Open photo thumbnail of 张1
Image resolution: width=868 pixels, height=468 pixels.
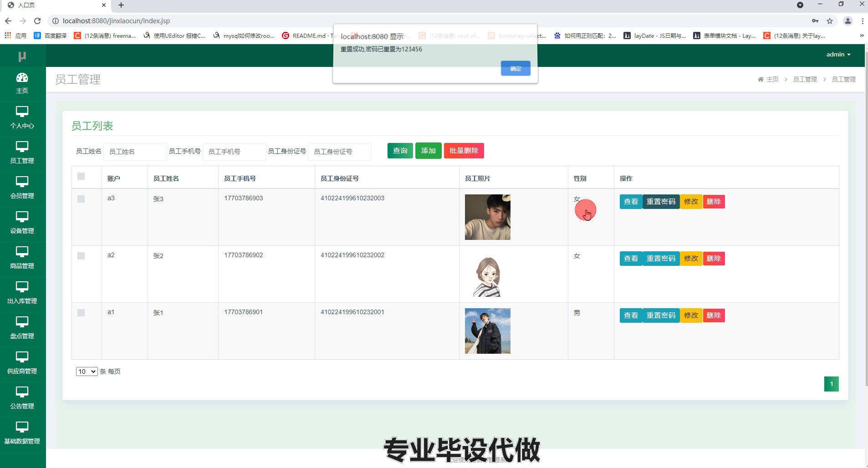click(x=487, y=331)
